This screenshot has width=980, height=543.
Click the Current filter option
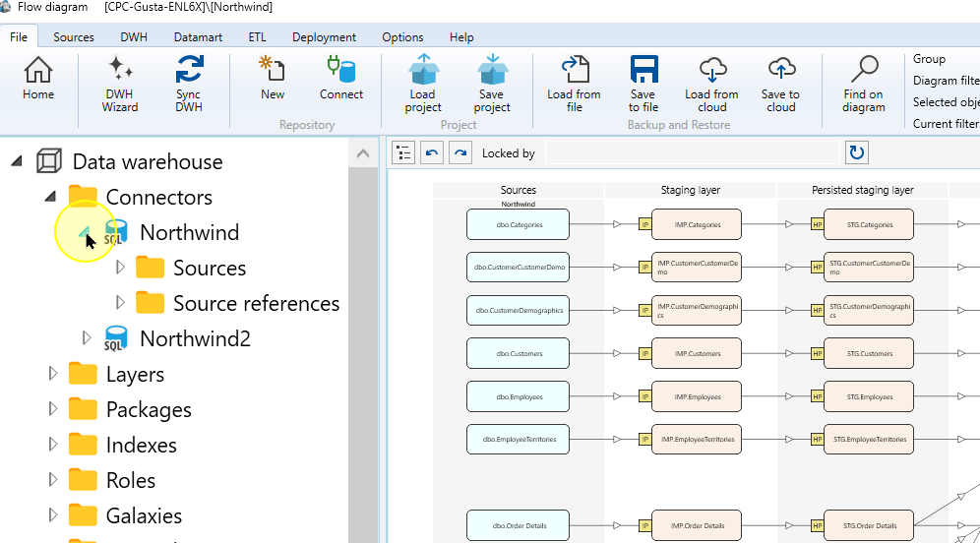click(946, 124)
